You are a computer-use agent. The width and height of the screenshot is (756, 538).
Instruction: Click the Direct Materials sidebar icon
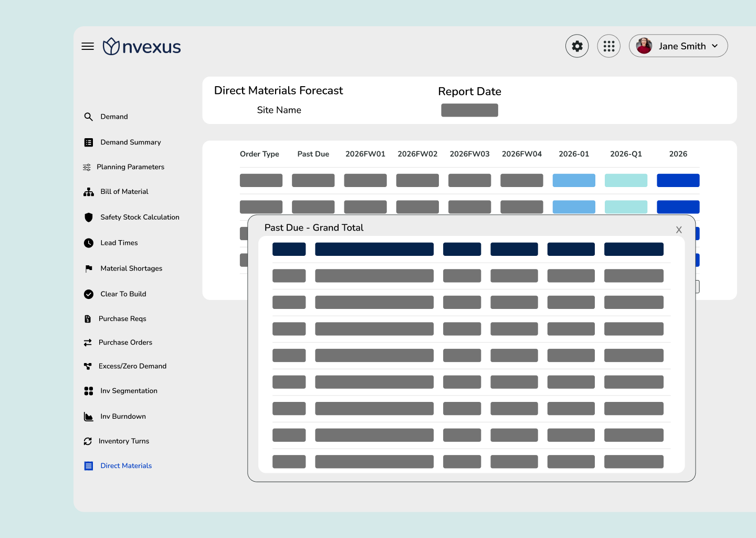pos(89,466)
